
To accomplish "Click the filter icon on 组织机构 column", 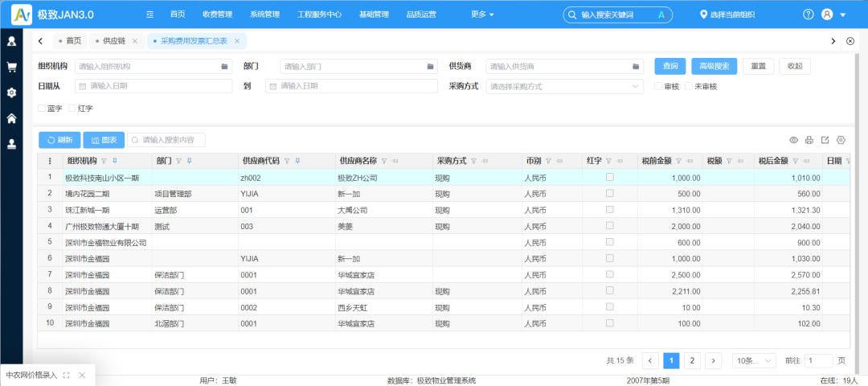I will click(104, 161).
